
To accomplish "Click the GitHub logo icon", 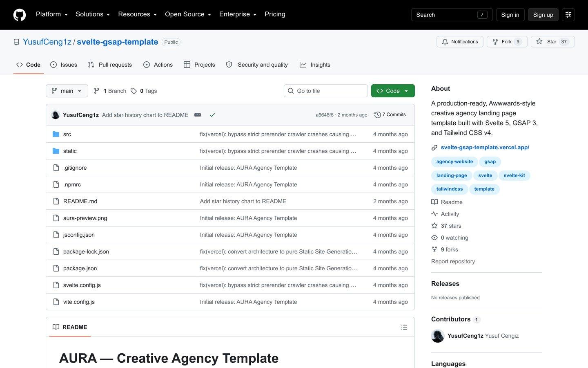I will click(20, 15).
